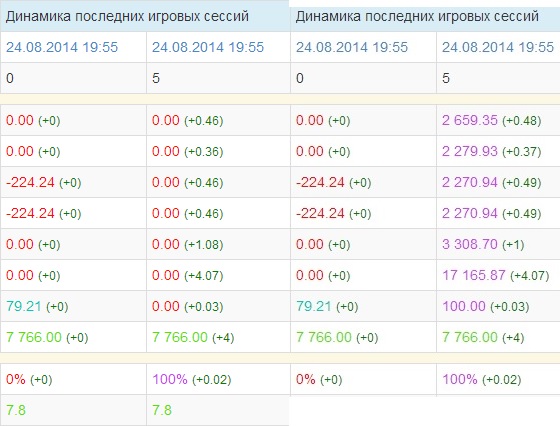Click the 100% (+0.02) cell in left table
Screen dimensions: 560x426
218,379
